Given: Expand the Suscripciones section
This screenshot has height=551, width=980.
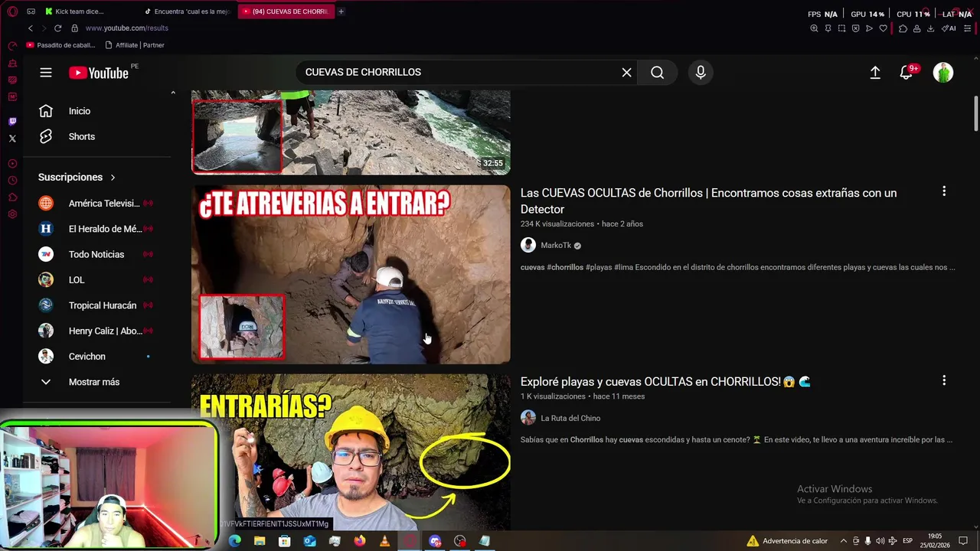Looking at the screenshot, I should (x=77, y=177).
